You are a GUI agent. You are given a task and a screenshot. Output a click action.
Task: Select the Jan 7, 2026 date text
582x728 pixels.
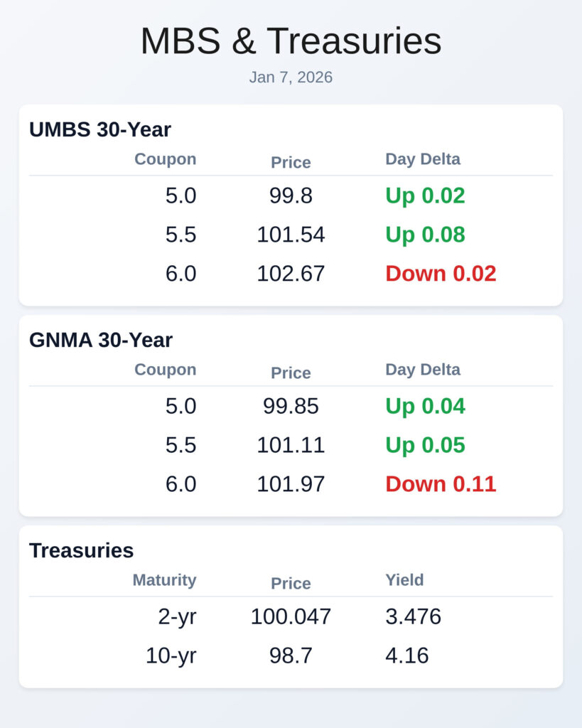[291, 77]
